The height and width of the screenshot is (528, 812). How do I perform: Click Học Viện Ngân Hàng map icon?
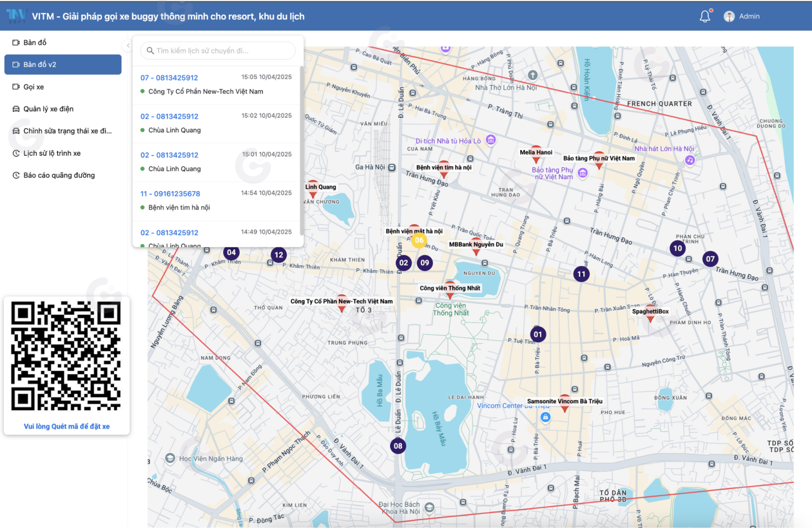[170, 458]
